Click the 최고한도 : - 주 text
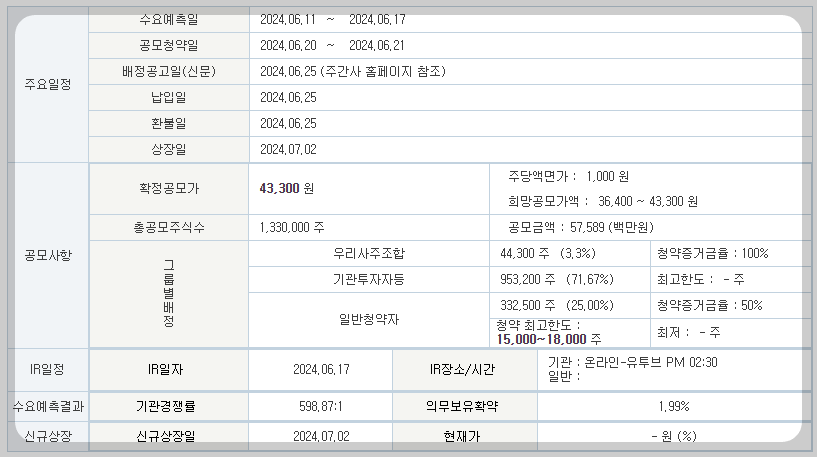 pos(700,279)
